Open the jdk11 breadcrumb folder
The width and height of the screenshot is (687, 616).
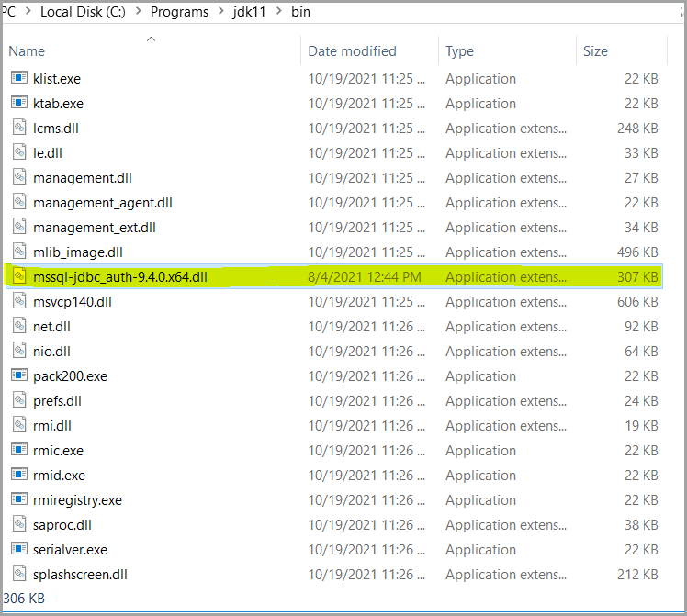point(249,12)
